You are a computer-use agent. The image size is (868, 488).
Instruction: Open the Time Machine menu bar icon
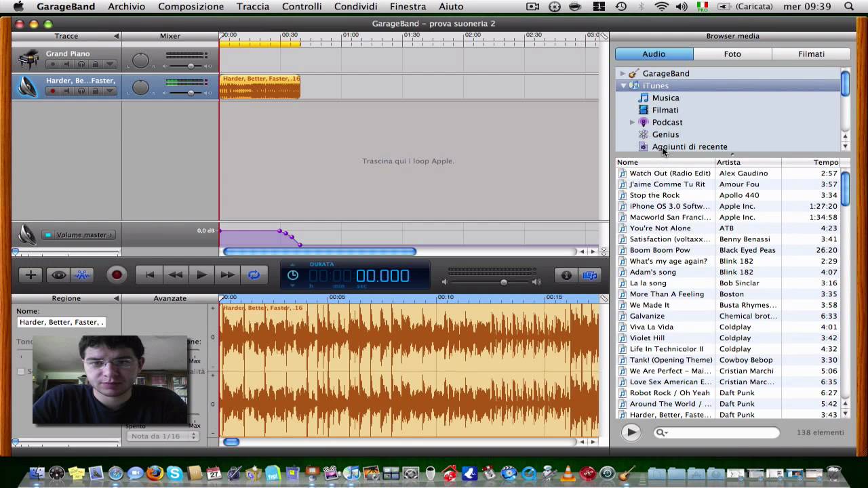pyautogui.click(x=621, y=6)
